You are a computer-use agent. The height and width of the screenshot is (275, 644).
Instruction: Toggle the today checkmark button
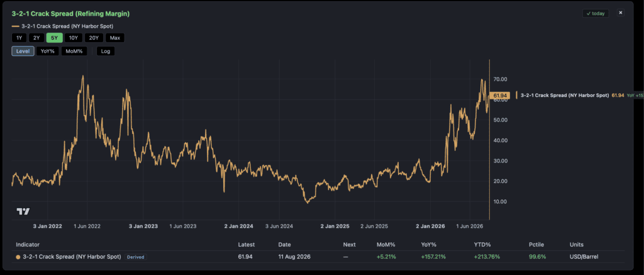tap(596, 13)
